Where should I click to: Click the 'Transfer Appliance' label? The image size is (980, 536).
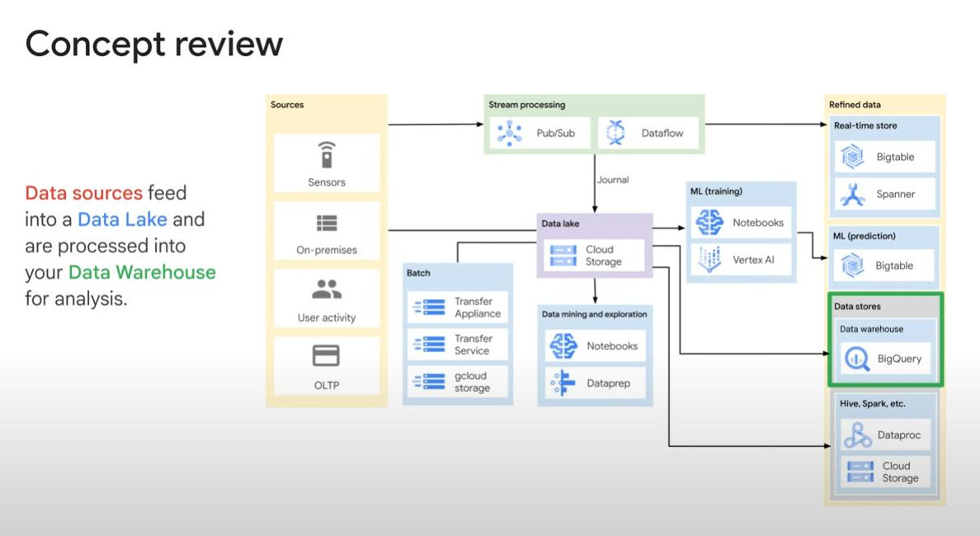pos(478,308)
